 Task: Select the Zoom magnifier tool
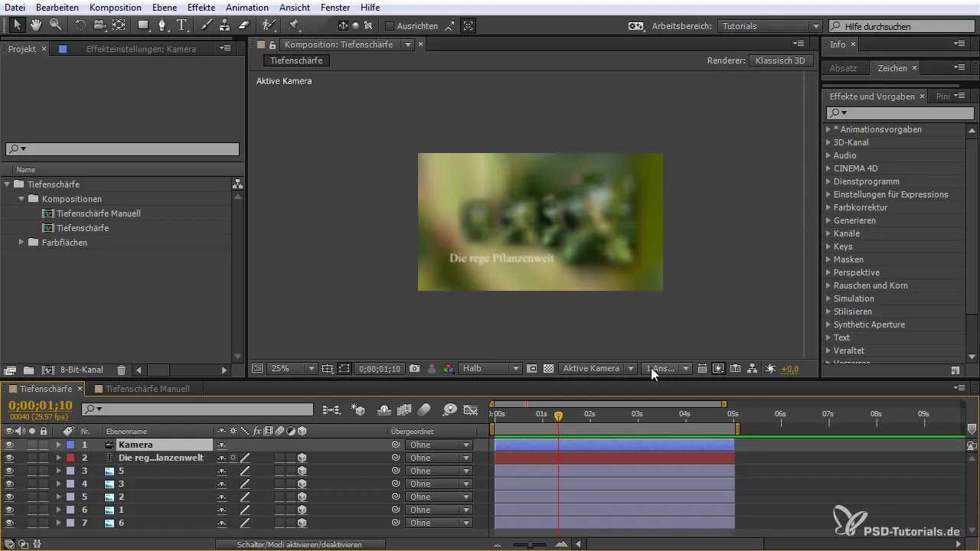55,25
